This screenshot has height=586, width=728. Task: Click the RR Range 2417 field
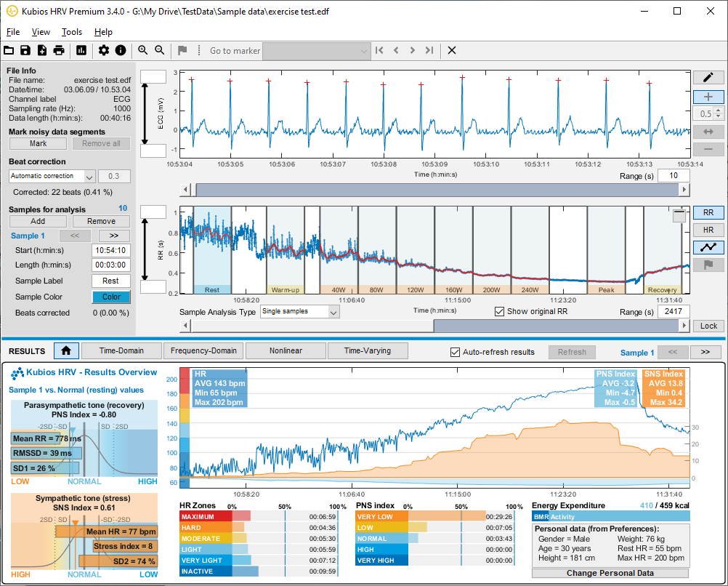coord(674,311)
